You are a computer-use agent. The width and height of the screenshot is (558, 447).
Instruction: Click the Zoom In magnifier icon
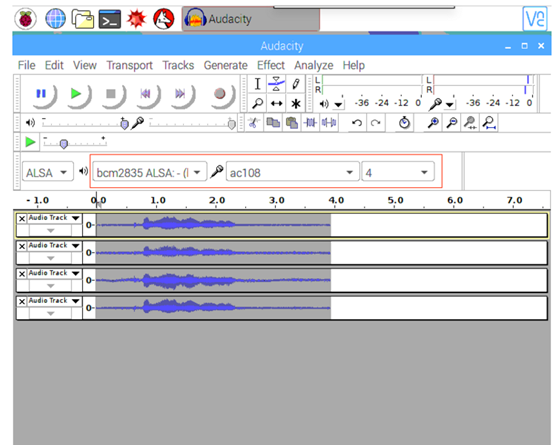(433, 123)
